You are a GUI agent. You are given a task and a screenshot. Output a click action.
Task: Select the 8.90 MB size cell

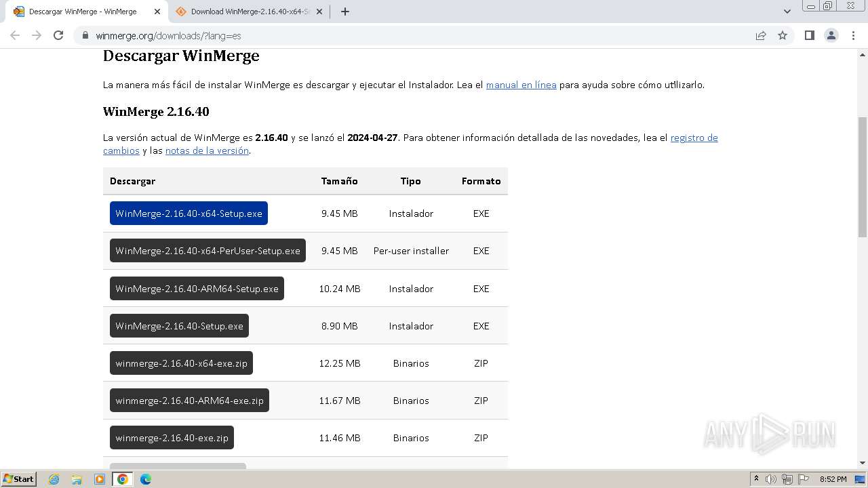(x=339, y=326)
